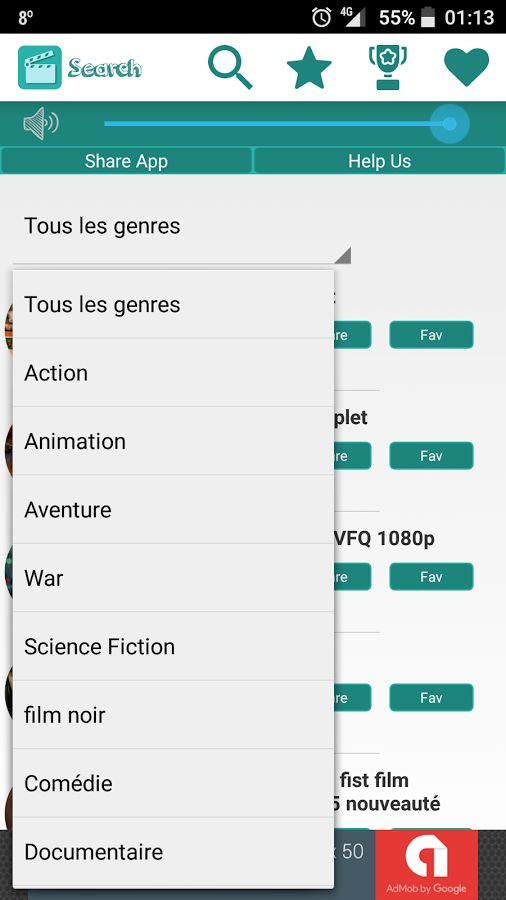The height and width of the screenshot is (900, 506).
Task: Choose Animation genre in the list
Action: click(x=173, y=441)
